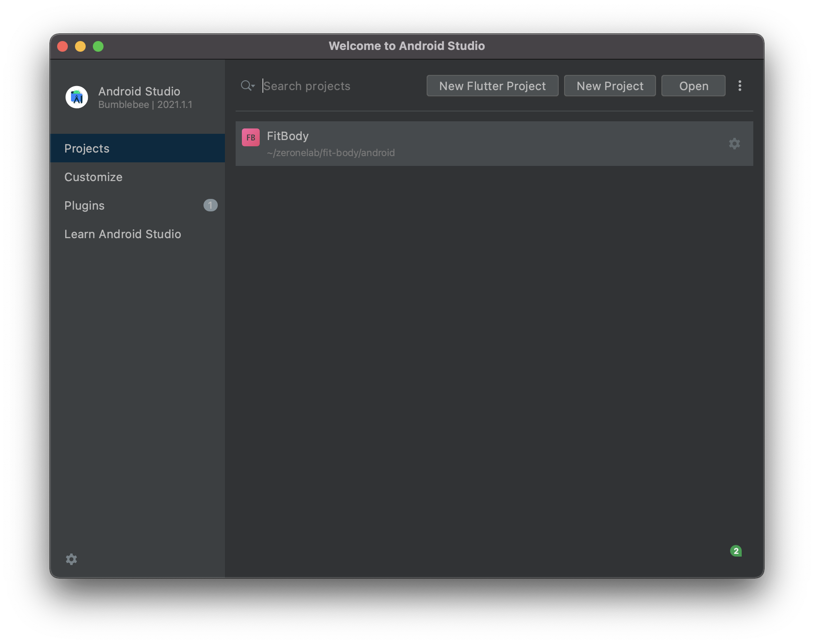The image size is (814, 644).
Task: Open the FitBody project
Action: [x=494, y=144]
